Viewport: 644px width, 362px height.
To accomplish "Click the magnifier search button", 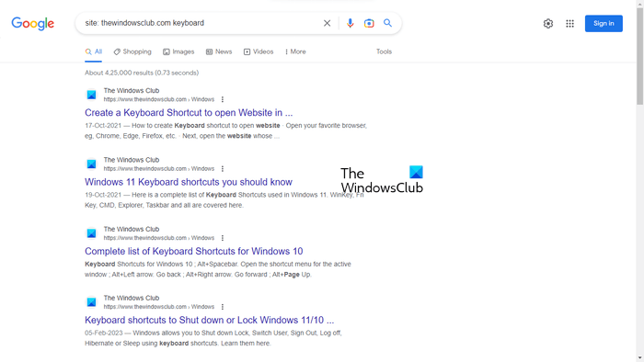I will coord(387,23).
